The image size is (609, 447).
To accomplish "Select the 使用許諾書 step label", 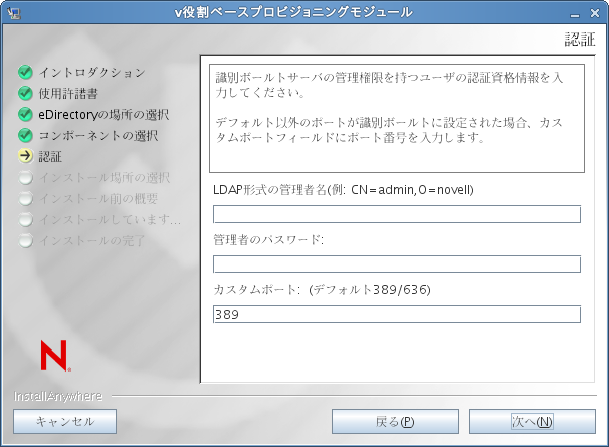I will [68, 94].
